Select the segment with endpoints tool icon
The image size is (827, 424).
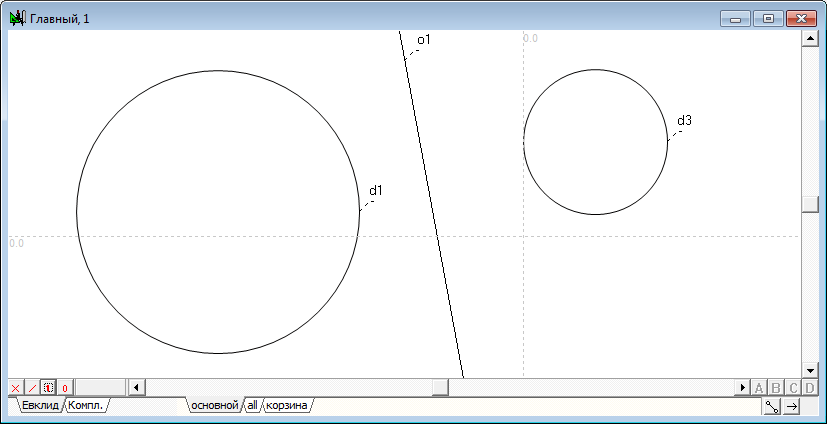click(772, 407)
